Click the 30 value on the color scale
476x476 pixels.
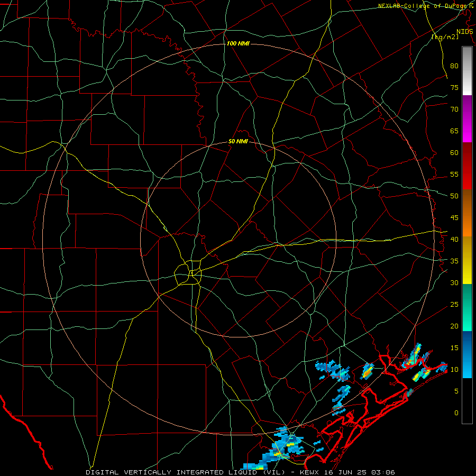click(454, 283)
